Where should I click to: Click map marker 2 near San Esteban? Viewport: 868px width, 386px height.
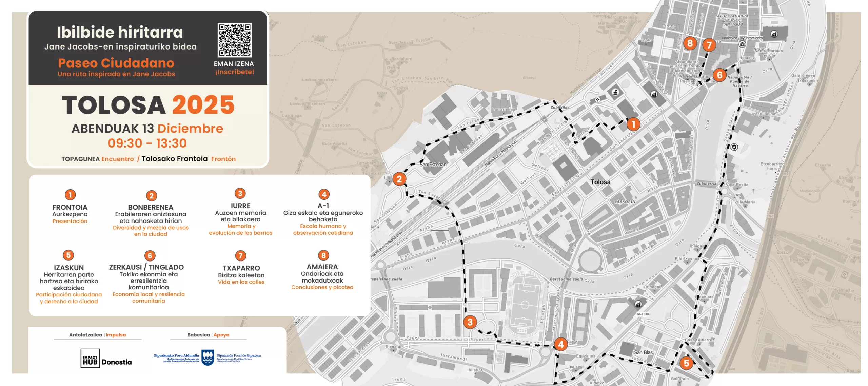(399, 179)
